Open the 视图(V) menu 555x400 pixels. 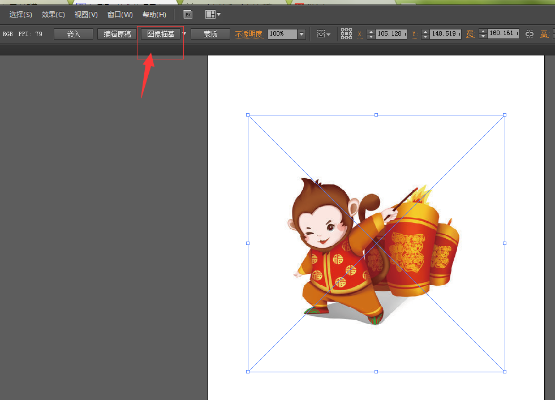coord(86,15)
